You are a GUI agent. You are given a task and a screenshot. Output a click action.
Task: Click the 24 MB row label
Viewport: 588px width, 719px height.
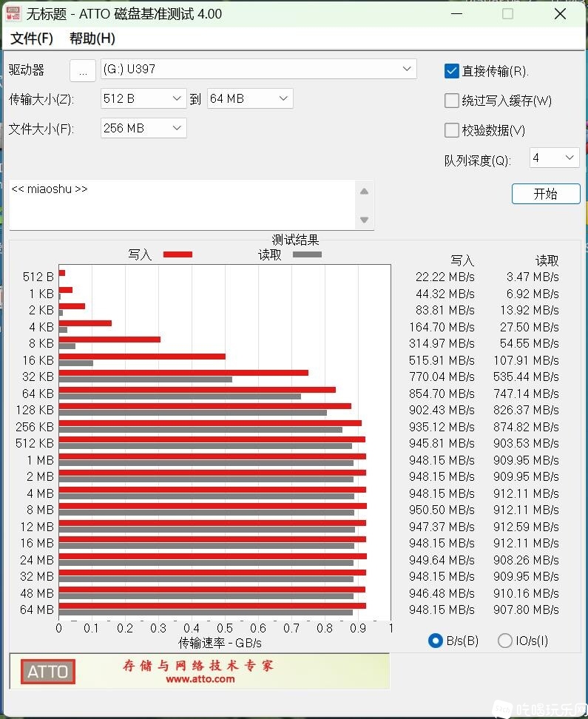37,560
